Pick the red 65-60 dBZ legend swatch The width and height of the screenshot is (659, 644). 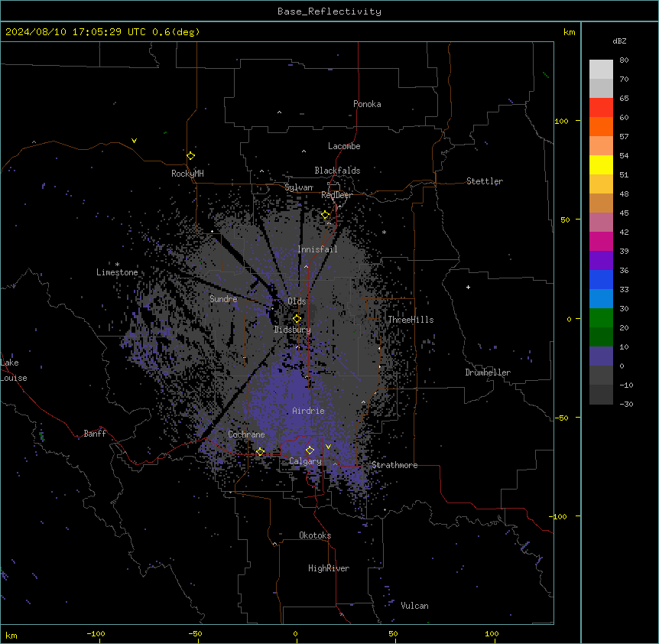(x=601, y=107)
